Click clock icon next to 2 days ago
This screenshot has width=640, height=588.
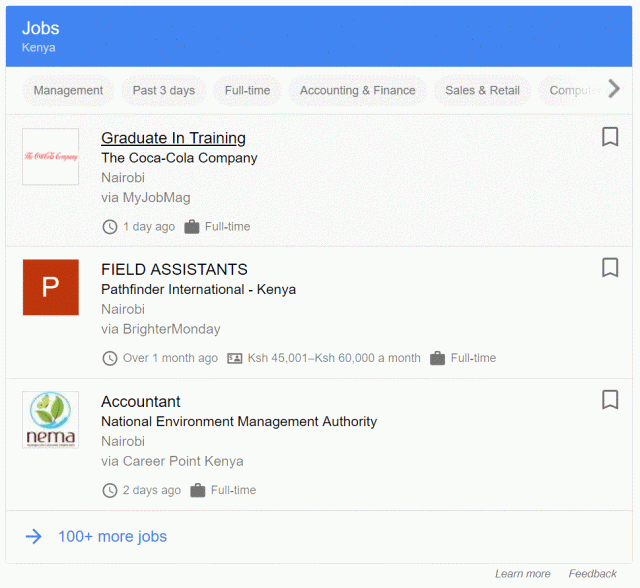pos(110,490)
